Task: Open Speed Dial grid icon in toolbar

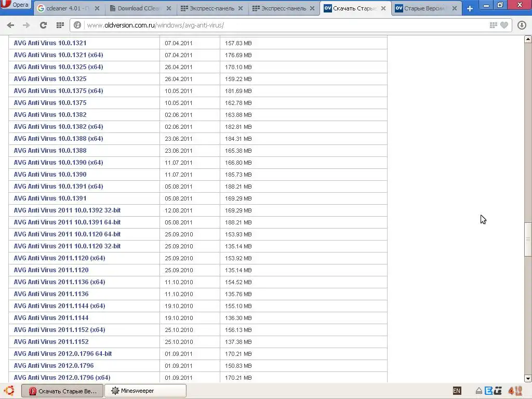Action: click(x=60, y=25)
